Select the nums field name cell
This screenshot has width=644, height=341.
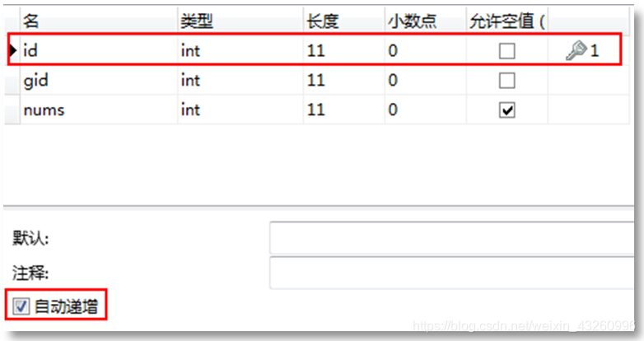pos(99,110)
